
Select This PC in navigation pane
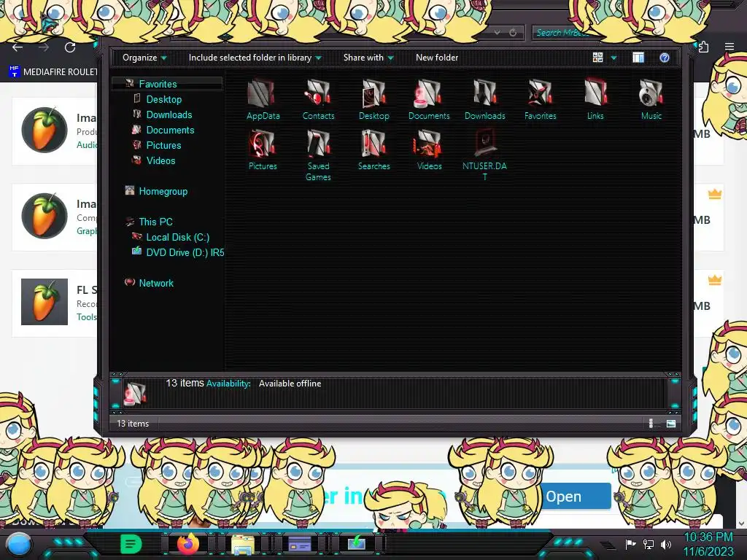click(x=155, y=222)
